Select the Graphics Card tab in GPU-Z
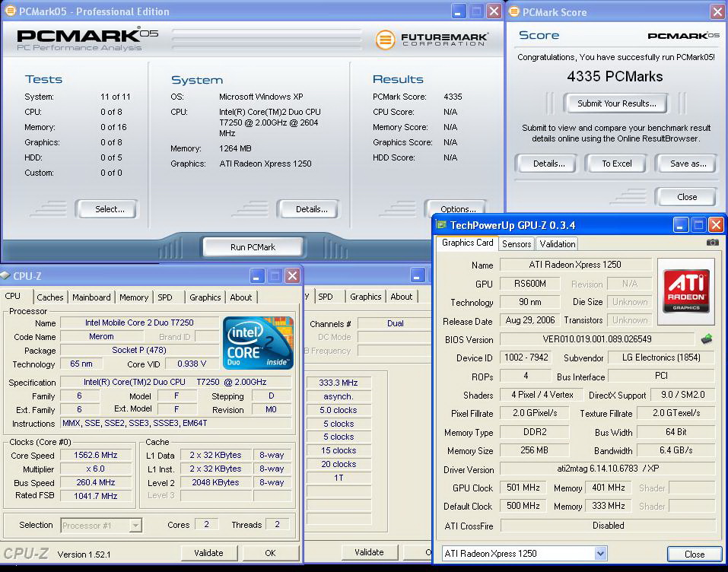The height and width of the screenshot is (572, 728). (467, 243)
